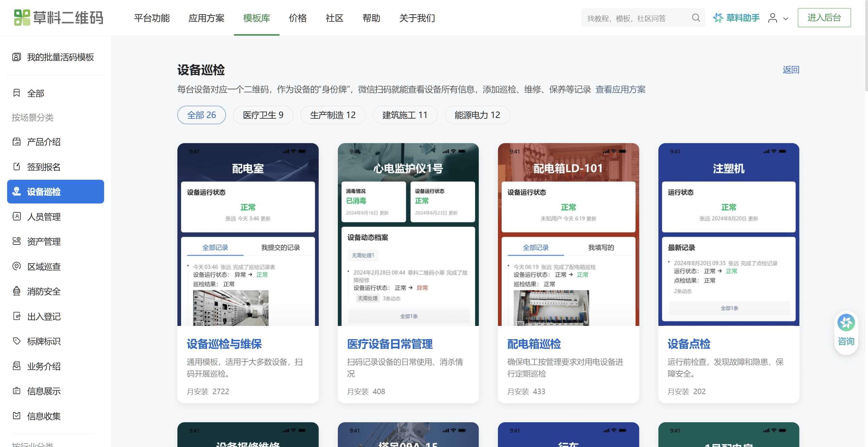Select the 医疗卫生 9 filter pill
The image size is (868, 447).
263,115
